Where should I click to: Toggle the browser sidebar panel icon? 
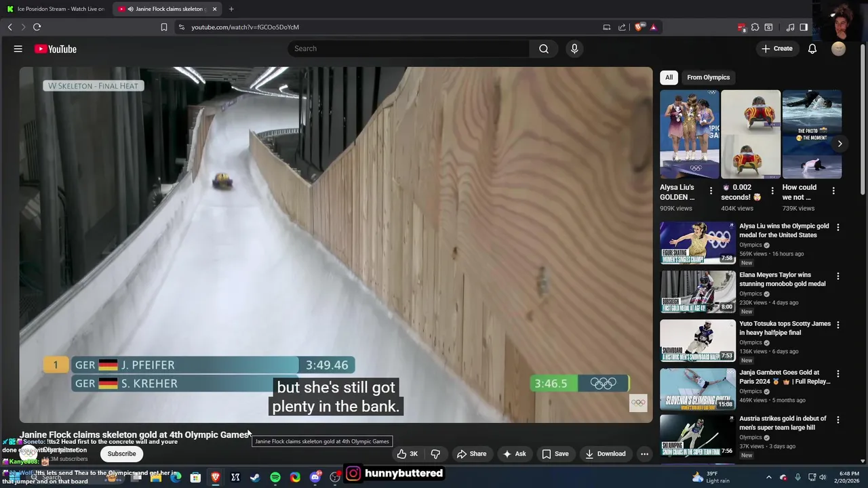point(804,27)
